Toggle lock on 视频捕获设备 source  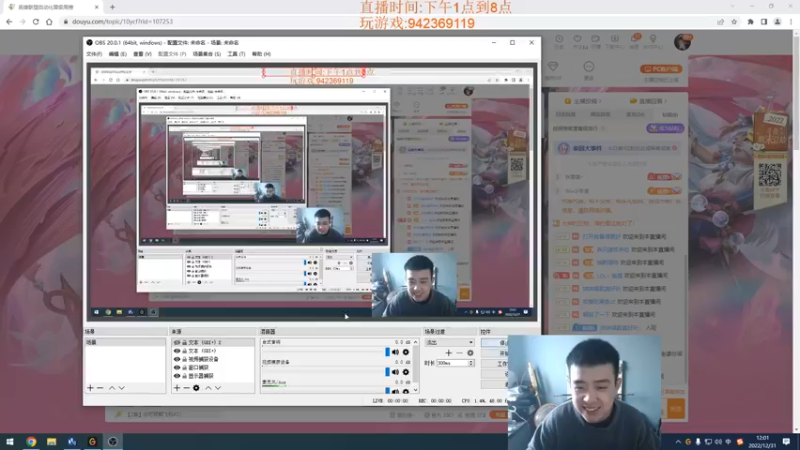pyautogui.click(x=185, y=359)
